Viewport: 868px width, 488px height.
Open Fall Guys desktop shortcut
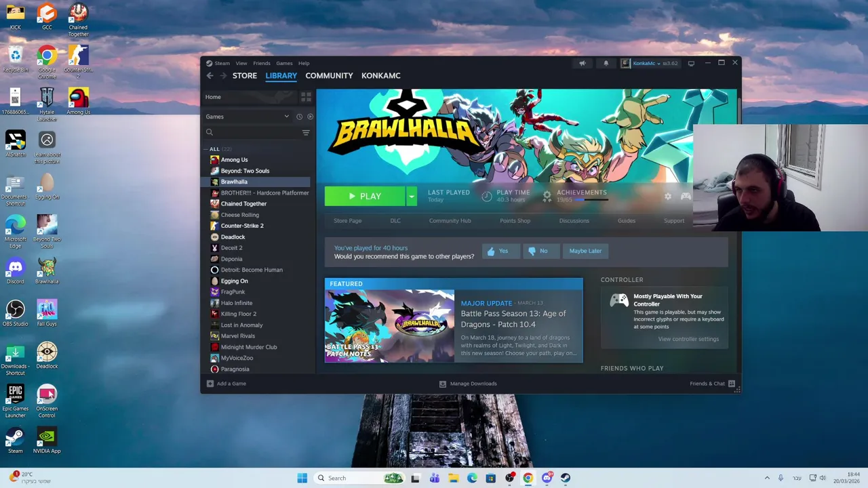[47, 313]
